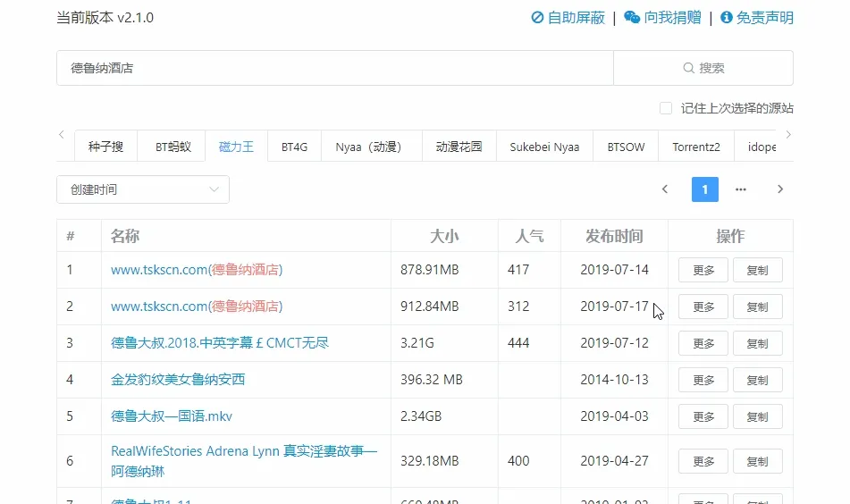Switch to Sukebei Nyaa tab
Viewport: 850px width, 504px height.
coord(545,147)
